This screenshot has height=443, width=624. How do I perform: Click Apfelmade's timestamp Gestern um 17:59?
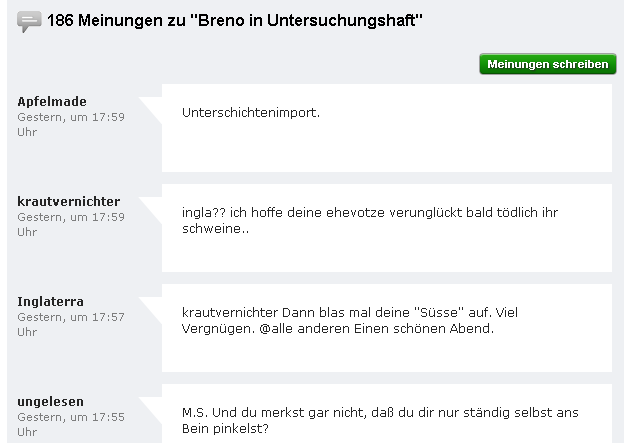coord(71,125)
